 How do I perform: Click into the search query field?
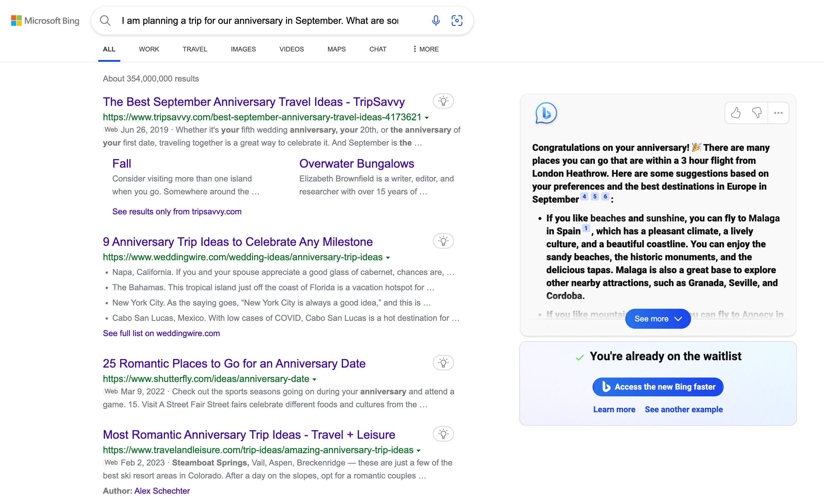(260, 21)
